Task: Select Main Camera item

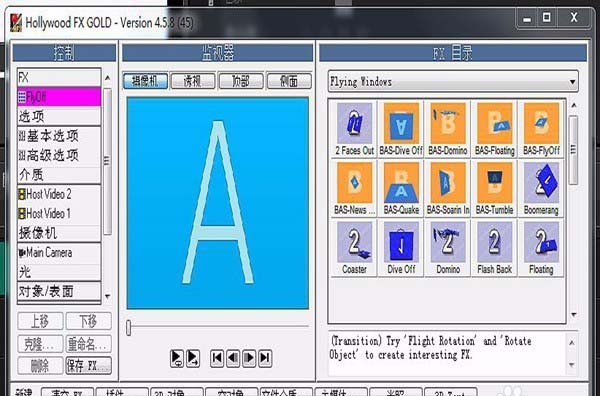Action: tap(59, 253)
